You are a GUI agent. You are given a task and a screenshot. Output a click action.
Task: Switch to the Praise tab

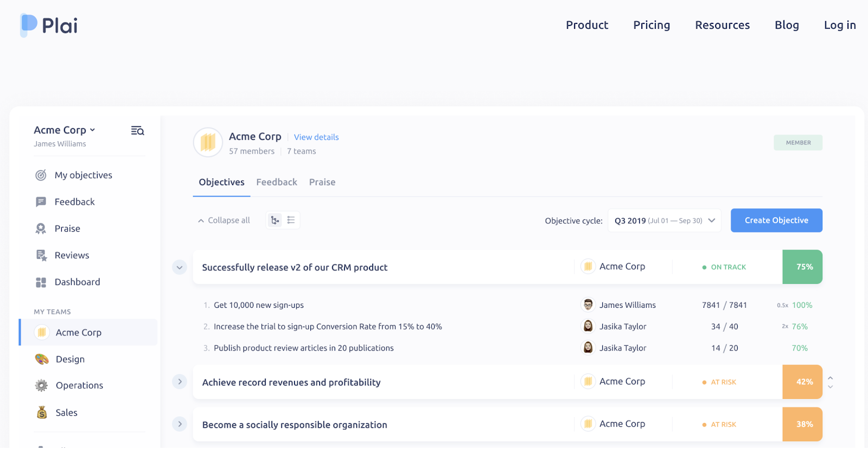click(322, 182)
